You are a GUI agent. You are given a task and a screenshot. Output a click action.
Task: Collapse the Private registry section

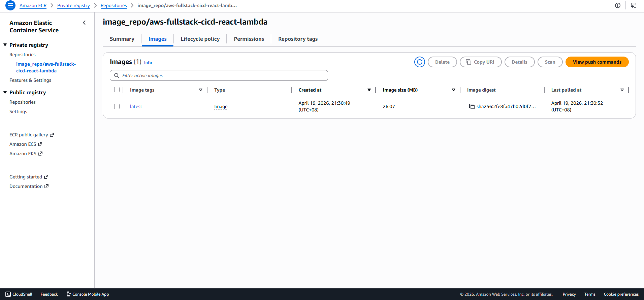[5, 45]
